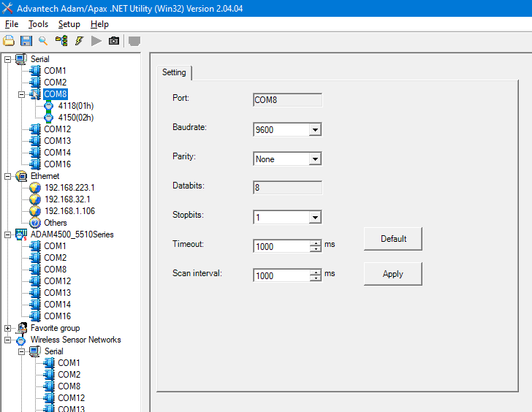The image size is (532, 412).
Task: Click the 4150(02h) module icon
Action: click(49, 118)
